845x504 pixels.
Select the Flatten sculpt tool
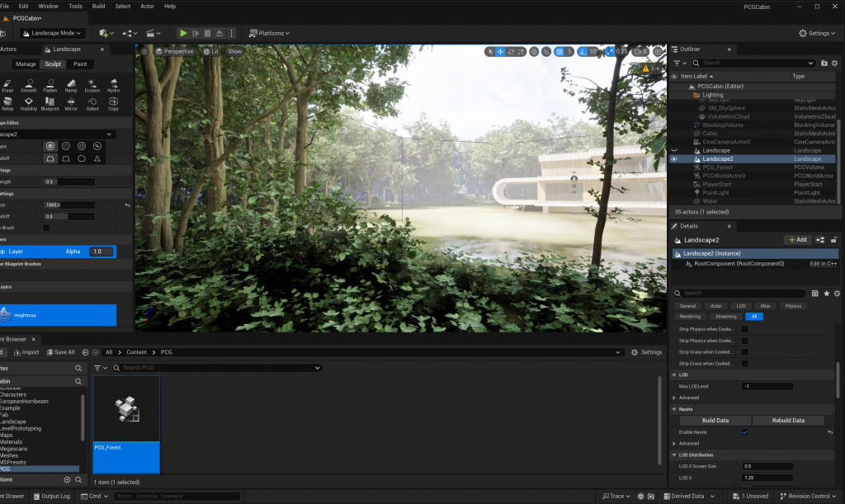click(x=50, y=85)
